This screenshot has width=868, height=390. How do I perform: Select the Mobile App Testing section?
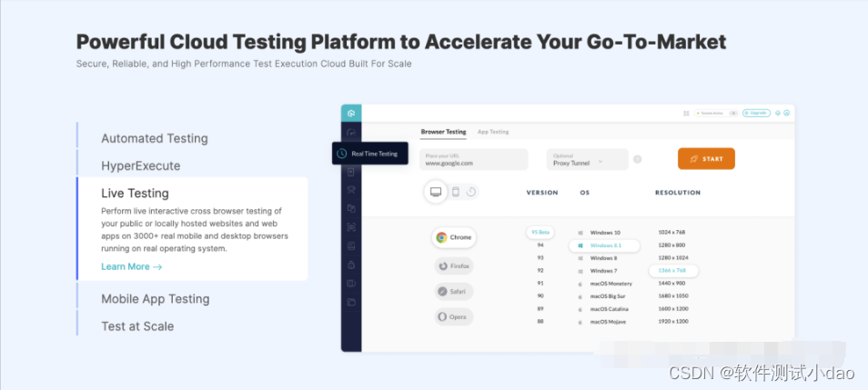coord(156,299)
